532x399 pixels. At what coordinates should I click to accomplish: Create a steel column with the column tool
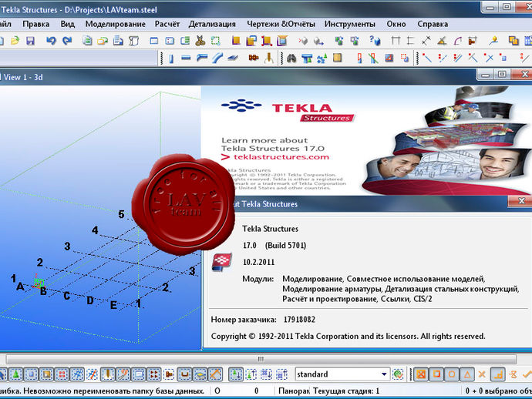click(171, 59)
